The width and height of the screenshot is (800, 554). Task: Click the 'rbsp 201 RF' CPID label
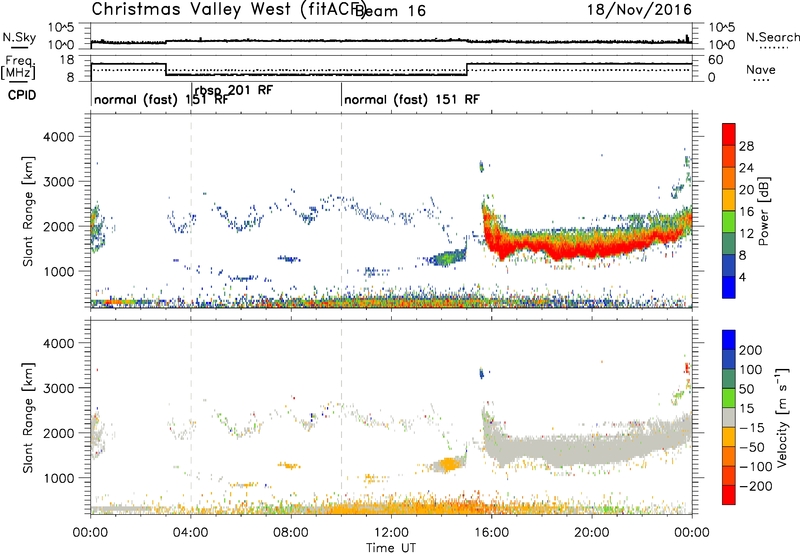(234, 90)
